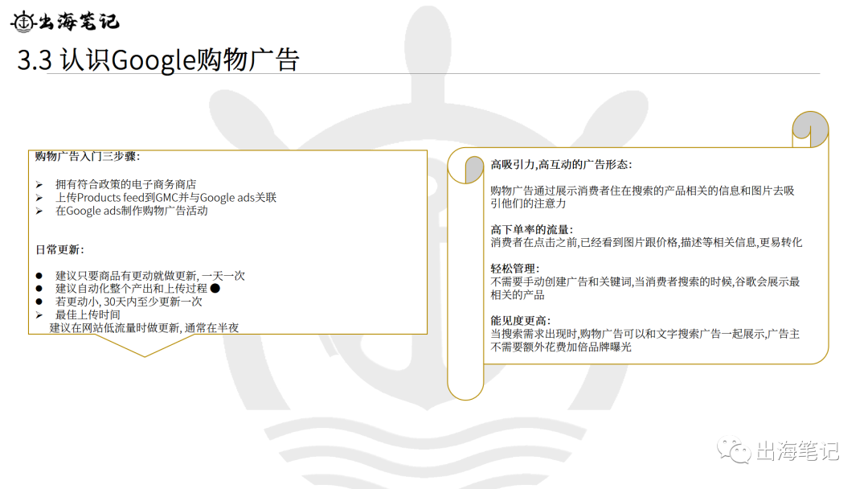This screenshot has height=489, width=868.
Task: Click the 出海笔记 text next to the WeChat icon
Action: (798, 450)
